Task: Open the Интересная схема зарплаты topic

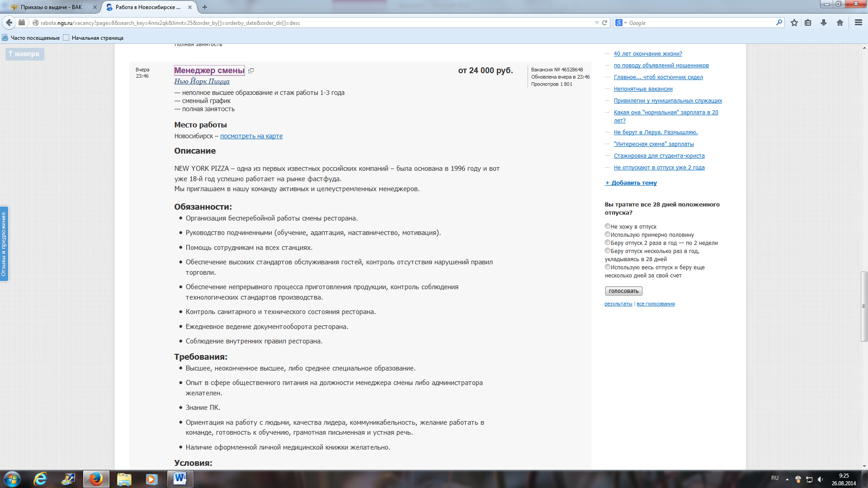Action: (x=654, y=144)
